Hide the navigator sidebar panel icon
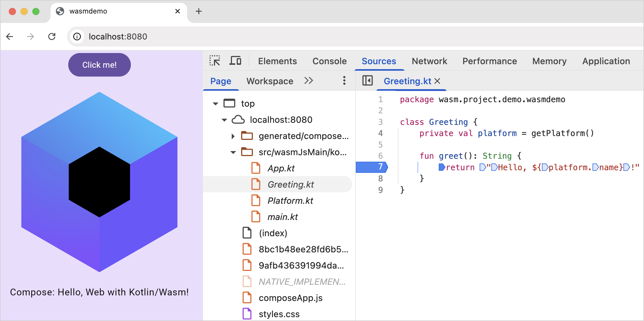 pos(367,80)
